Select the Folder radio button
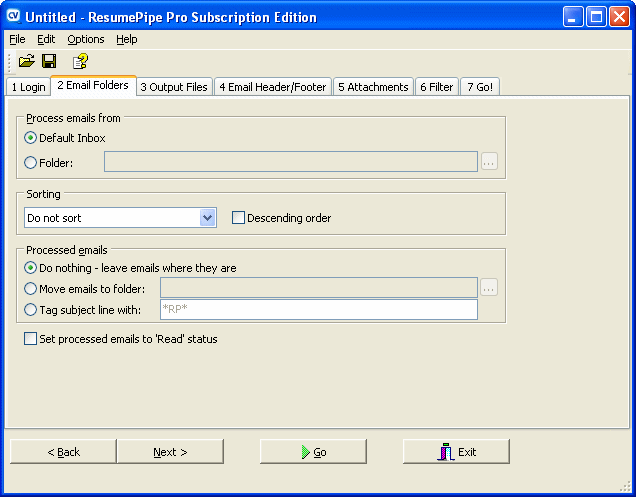This screenshot has width=636, height=497. click(31, 162)
